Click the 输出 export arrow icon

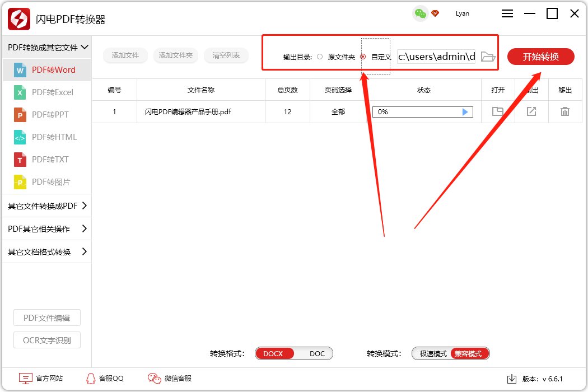click(x=531, y=111)
